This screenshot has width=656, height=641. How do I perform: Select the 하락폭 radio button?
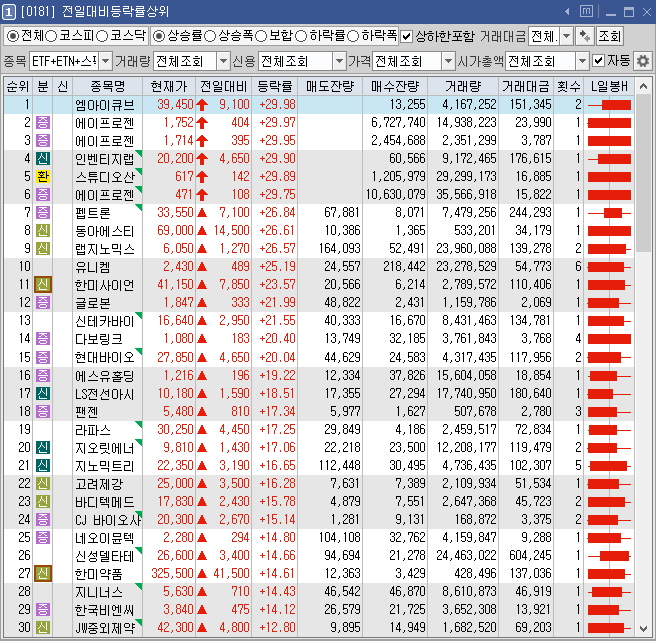tap(353, 36)
